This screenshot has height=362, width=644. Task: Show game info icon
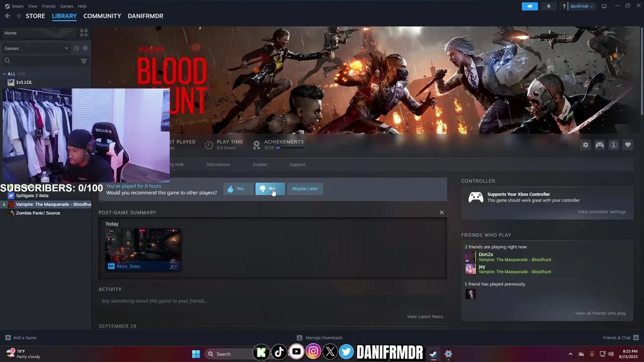[x=614, y=145]
